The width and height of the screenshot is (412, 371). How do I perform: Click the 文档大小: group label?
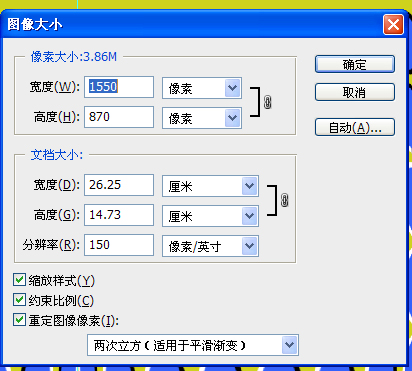pos(57,155)
